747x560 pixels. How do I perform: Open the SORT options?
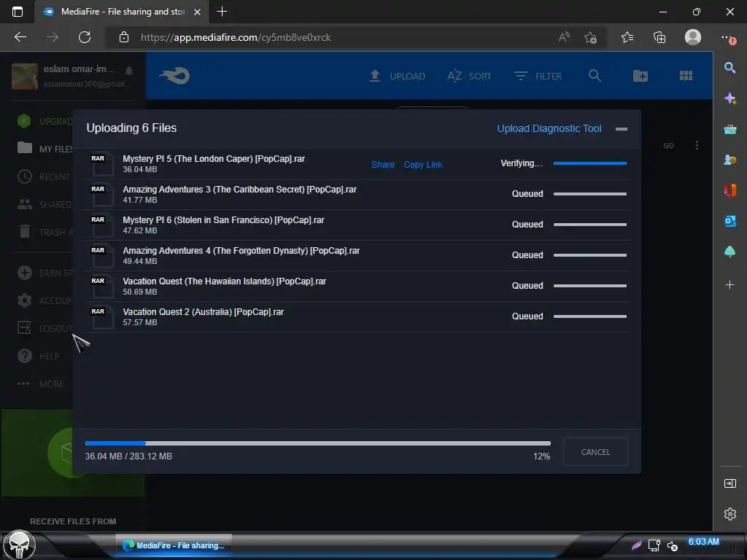coord(469,76)
